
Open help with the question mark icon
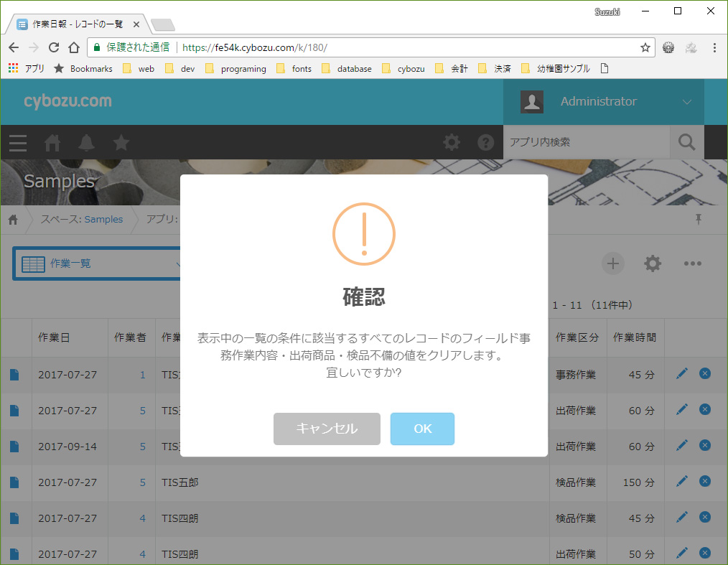click(x=485, y=142)
